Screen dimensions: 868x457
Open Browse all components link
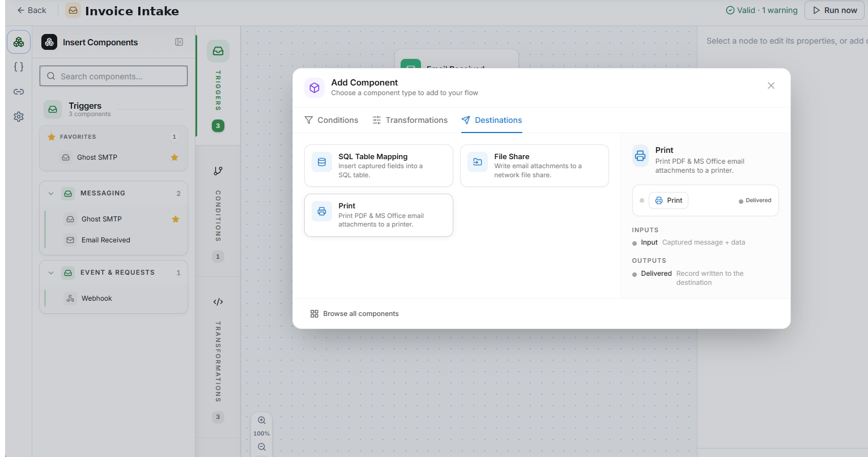pyautogui.click(x=355, y=314)
